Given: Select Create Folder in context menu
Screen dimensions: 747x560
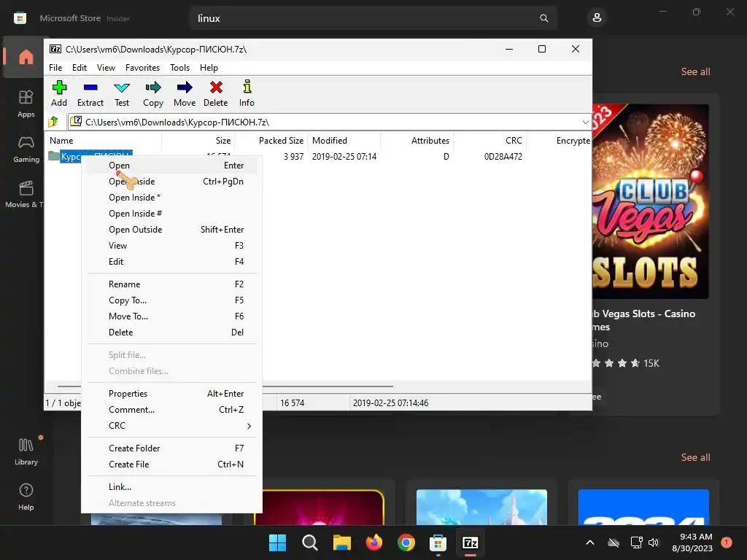Looking at the screenshot, I should point(171,448).
